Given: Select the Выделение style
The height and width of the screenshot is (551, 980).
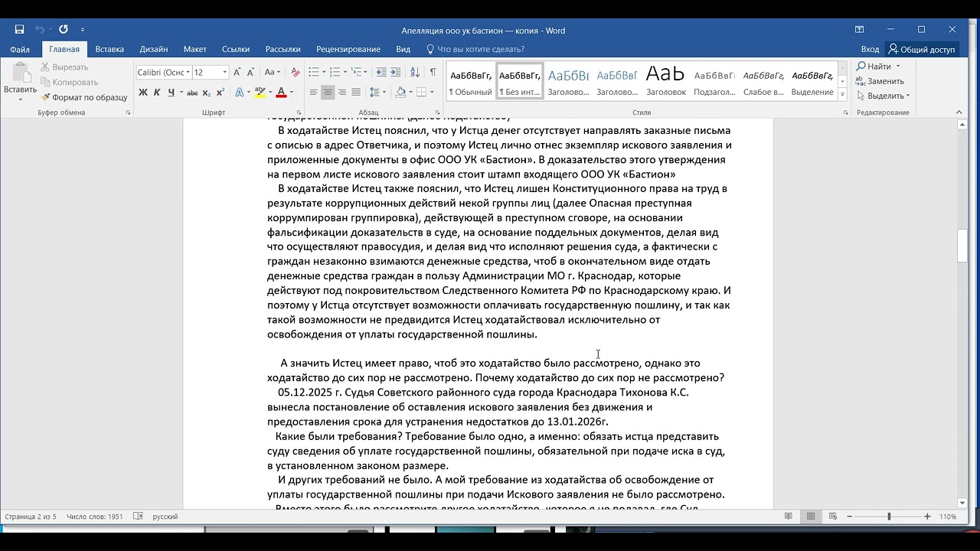Looking at the screenshot, I should [x=812, y=81].
